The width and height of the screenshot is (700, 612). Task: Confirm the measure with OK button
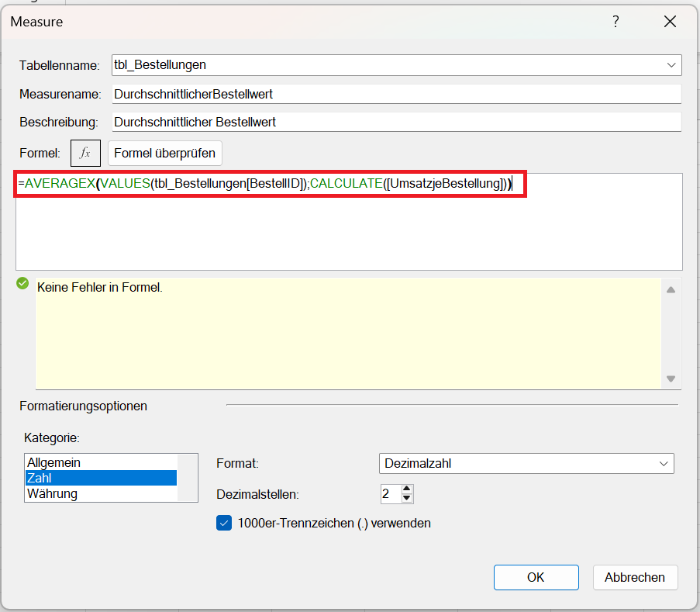click(536, 577)
